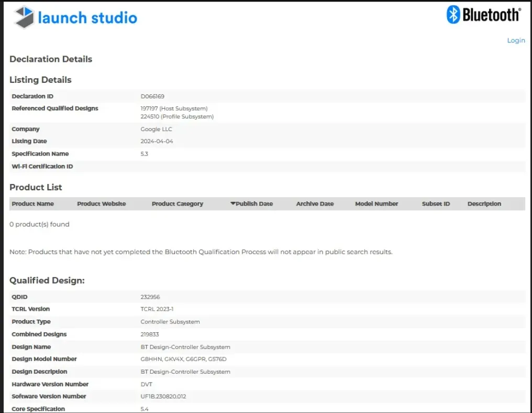
Task: Click the note about Bluetooth Qualification Process
Action: tap(201, 252)
